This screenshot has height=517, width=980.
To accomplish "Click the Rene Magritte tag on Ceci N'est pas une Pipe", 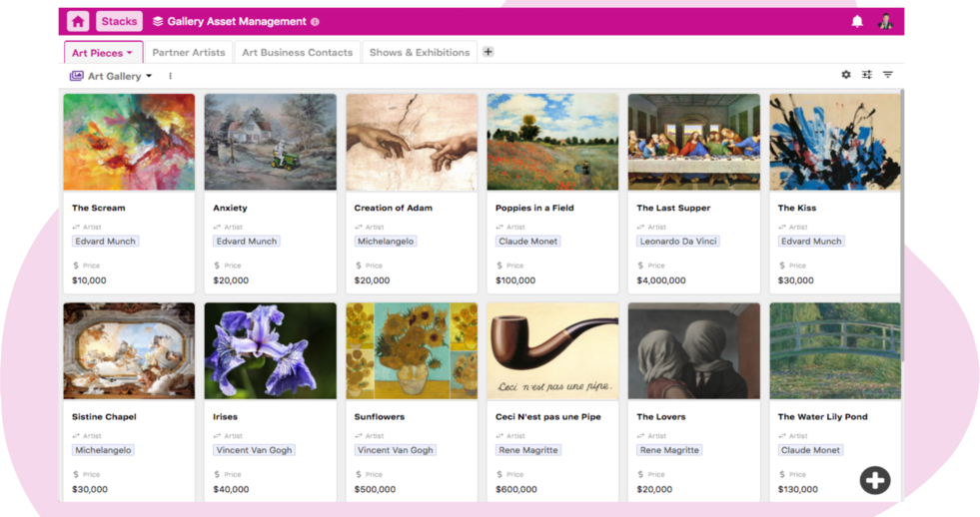I will click(528, 450).
